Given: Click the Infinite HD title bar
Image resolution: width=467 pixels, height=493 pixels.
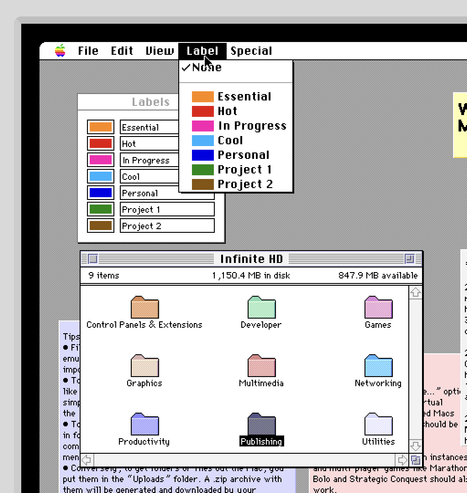Looking at the screenshot, I should click(251, 259).
